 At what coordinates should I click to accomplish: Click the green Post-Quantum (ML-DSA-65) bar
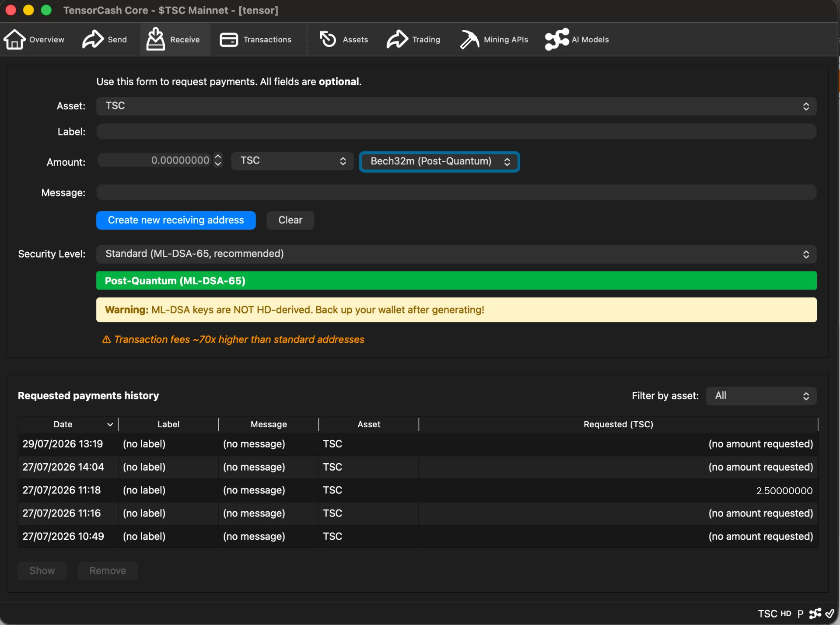456,281
